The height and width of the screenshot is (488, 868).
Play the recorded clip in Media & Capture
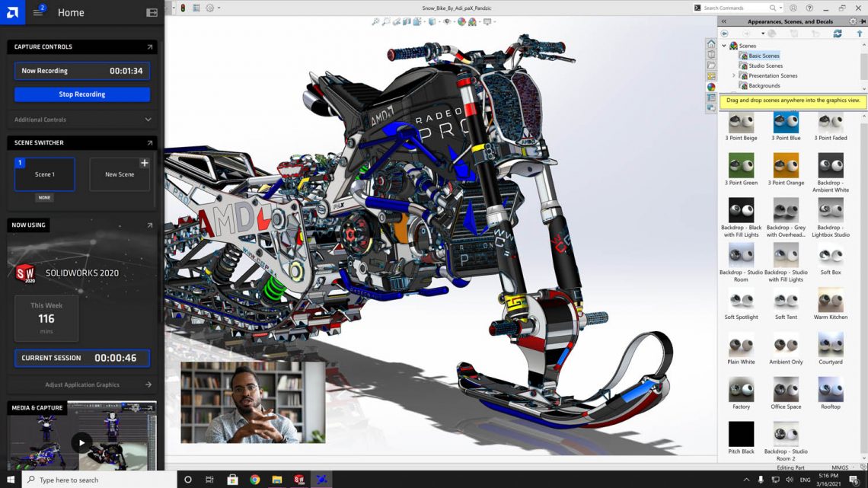[x=82, y=443]
